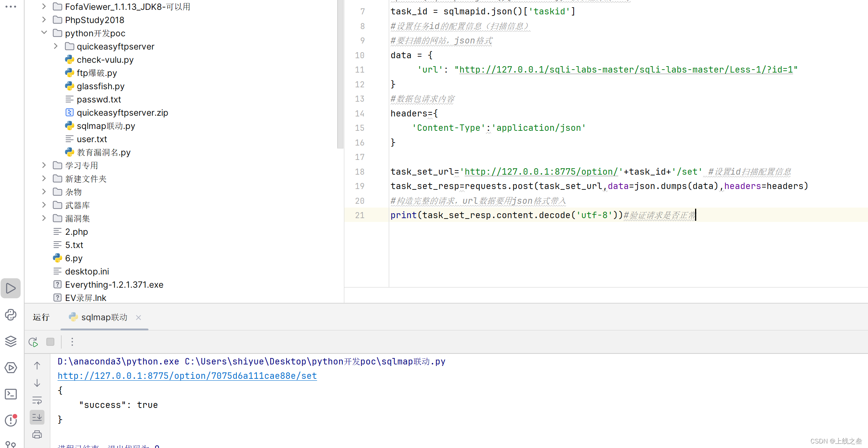This screenshot has width=868, height=448.
Task: Click the Rerun sqlmap联动 icon
Action: 33,342
